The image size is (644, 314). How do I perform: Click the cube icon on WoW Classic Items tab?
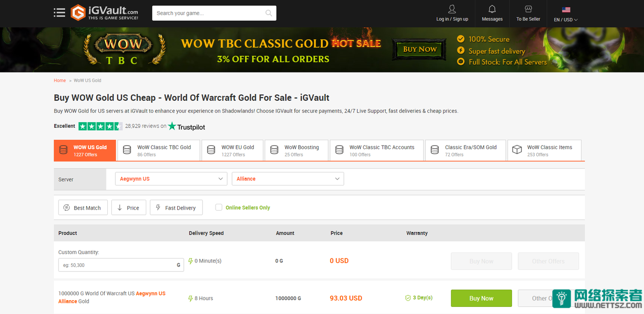point(517,150)
